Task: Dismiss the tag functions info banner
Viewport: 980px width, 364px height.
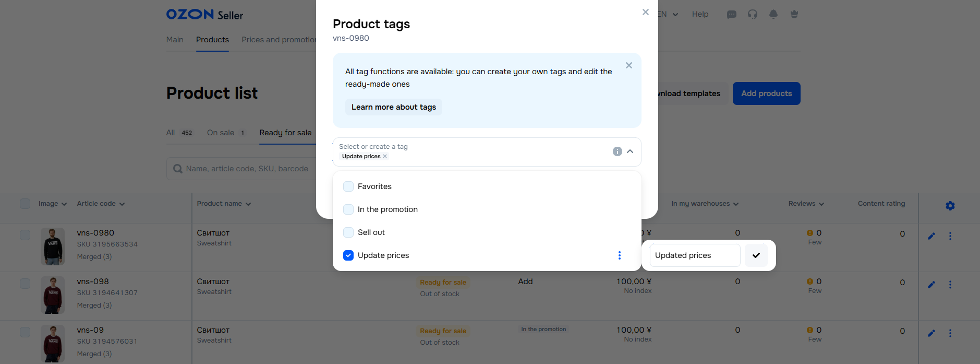Action: [628, 65]
